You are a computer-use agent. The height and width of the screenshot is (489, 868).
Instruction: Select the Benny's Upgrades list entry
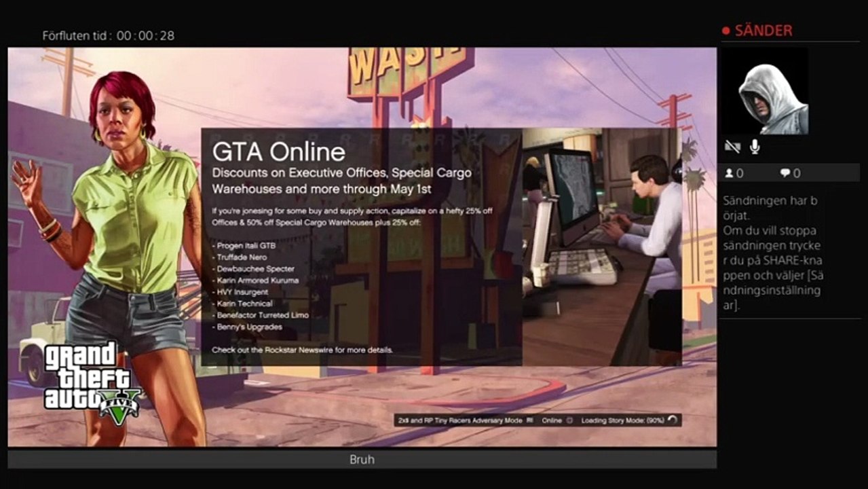tap(247, 327)
